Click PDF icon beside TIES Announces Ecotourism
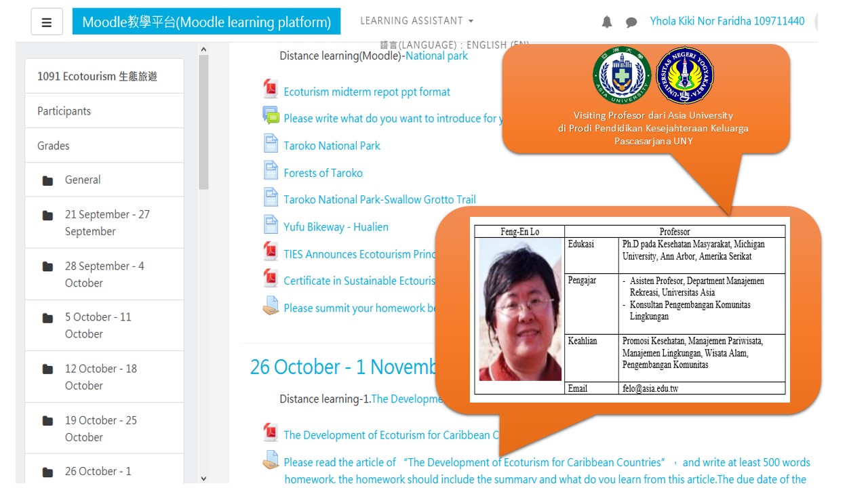This screenshot has width=868, height=488. [271, 252]
